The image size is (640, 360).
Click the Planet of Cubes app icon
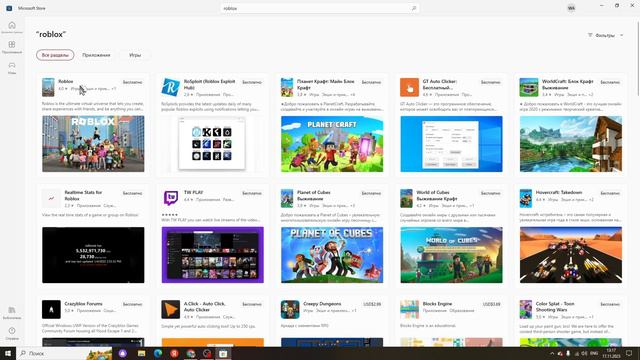coord(287,198)
